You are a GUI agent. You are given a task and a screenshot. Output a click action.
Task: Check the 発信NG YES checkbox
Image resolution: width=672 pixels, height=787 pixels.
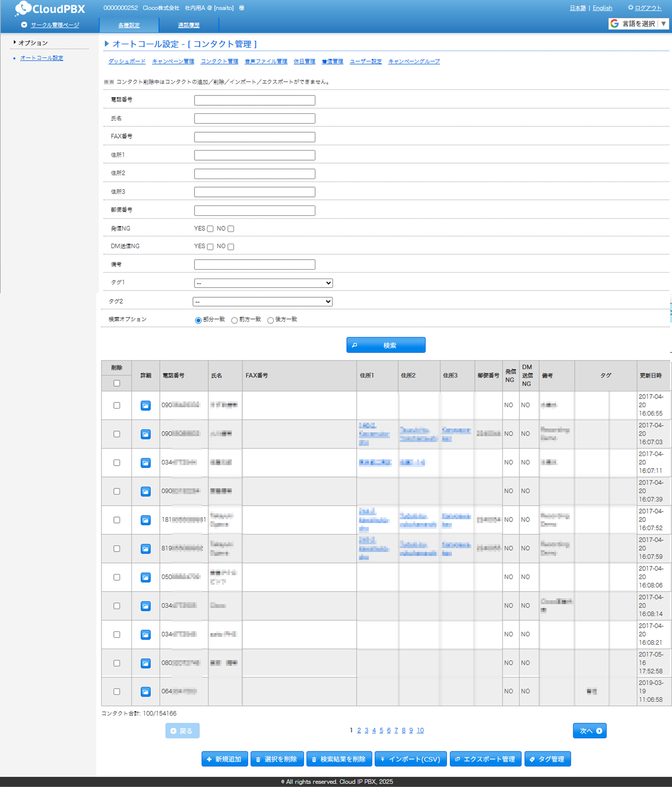click(x=210, y=229)
